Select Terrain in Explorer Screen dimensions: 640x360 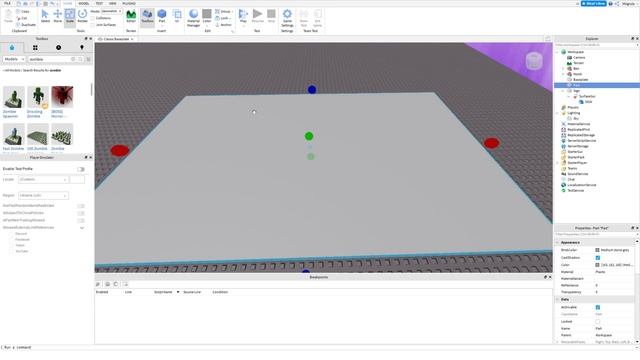(x=578, y=63)
